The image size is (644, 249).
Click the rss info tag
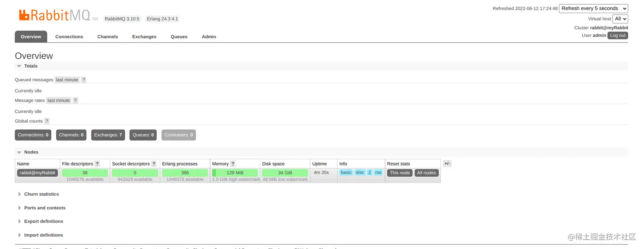pos(378,172)
